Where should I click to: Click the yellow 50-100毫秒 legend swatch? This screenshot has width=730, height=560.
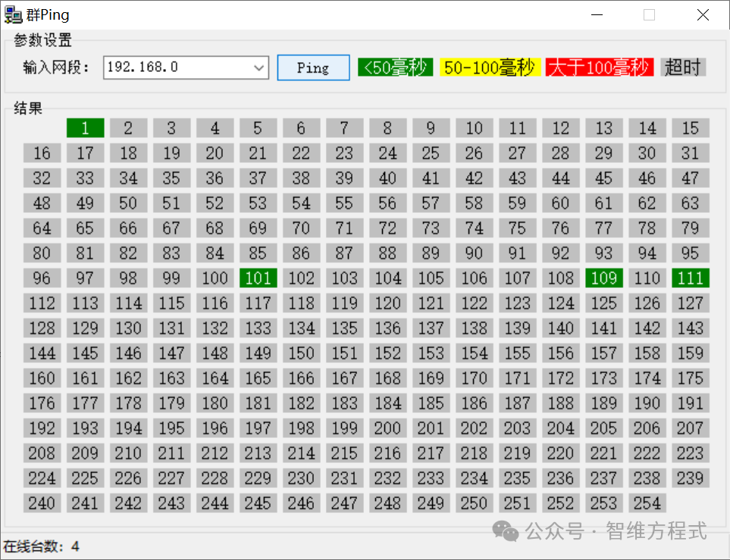(x=489, y=67)
